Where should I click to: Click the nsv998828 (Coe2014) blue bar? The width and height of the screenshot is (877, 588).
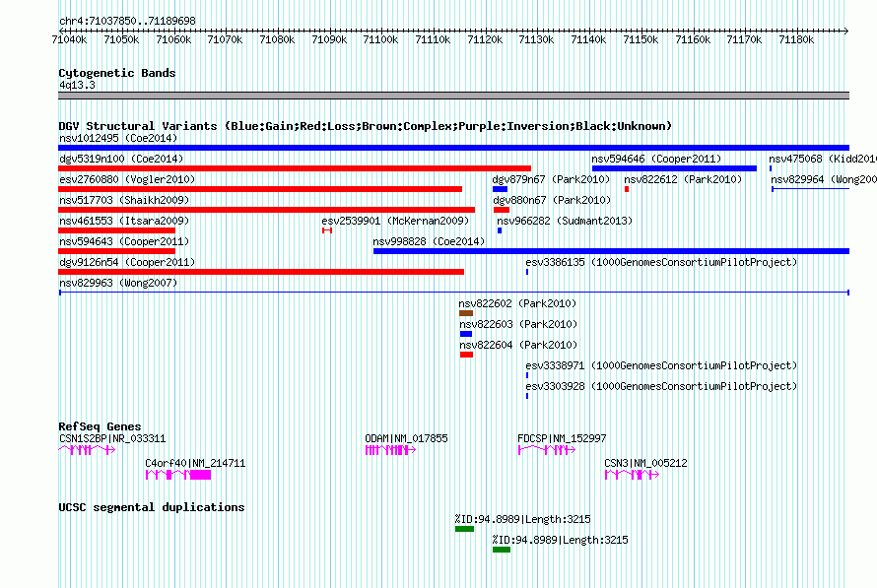(611, 251)
